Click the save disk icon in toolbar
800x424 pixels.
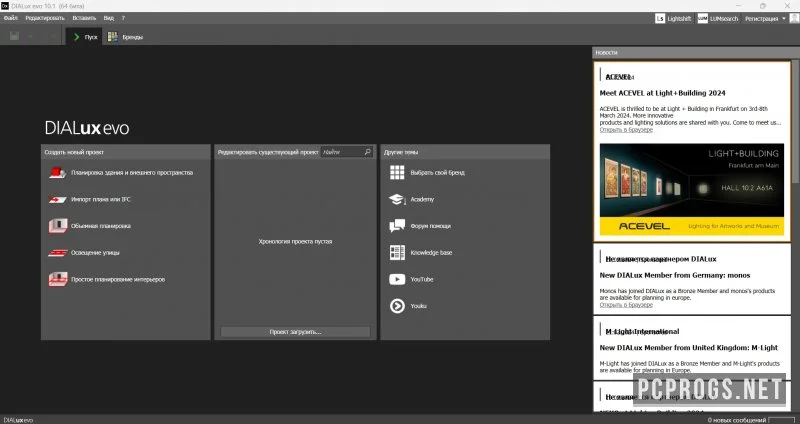pos(14,36)
